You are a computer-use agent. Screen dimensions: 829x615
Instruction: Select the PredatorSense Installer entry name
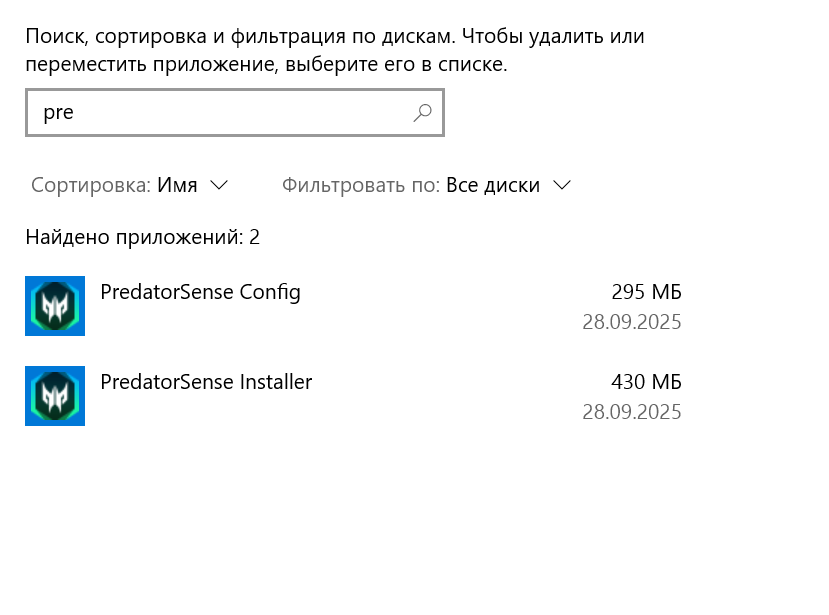click(206, 382)
